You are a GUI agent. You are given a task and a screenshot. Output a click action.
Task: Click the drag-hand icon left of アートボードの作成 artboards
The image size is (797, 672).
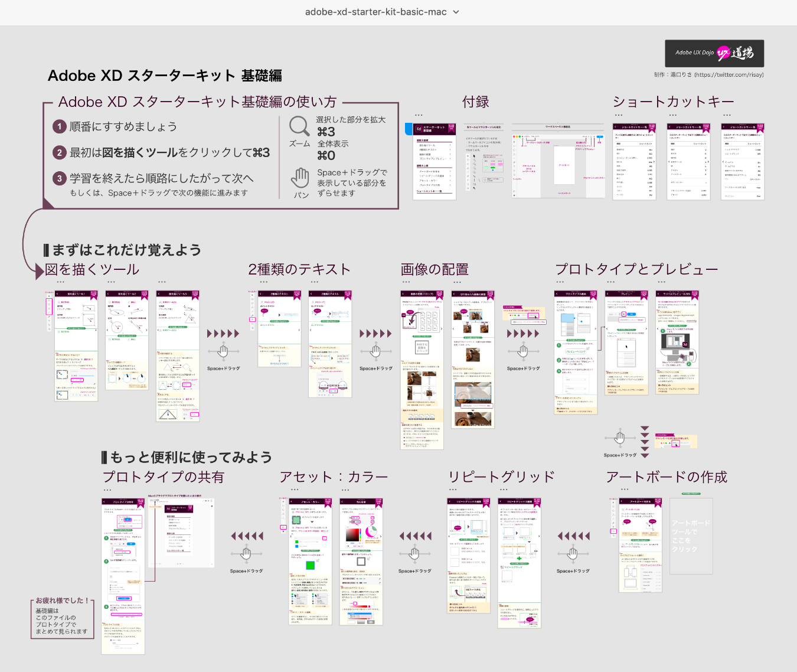pyautogui.click(x=573, y=554)
